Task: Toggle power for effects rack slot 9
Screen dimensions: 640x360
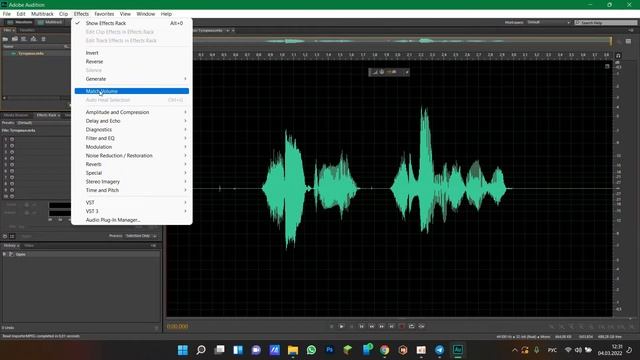Action: (12, 190)
